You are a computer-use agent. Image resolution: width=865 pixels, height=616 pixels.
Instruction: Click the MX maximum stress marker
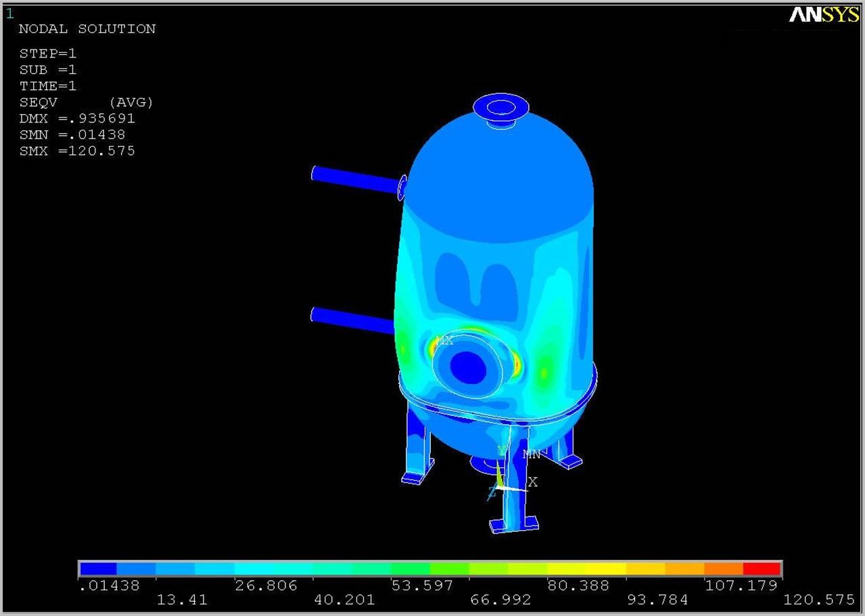point(444,340)
